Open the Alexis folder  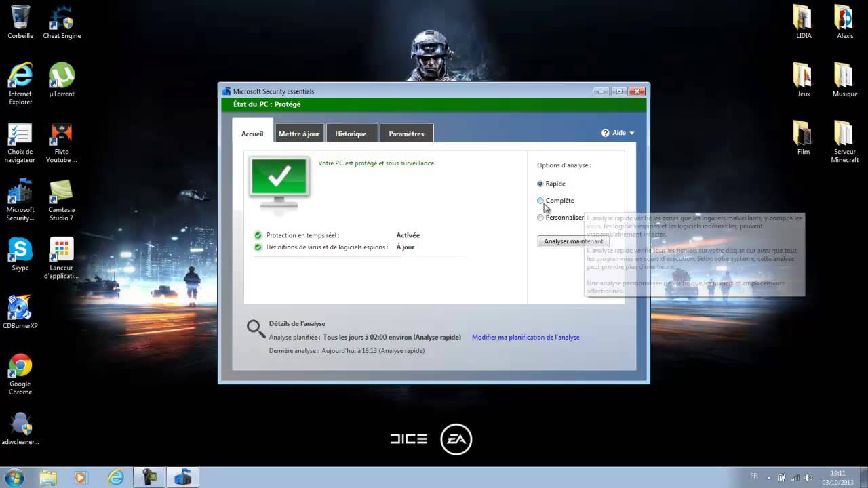tap(845, 22)
